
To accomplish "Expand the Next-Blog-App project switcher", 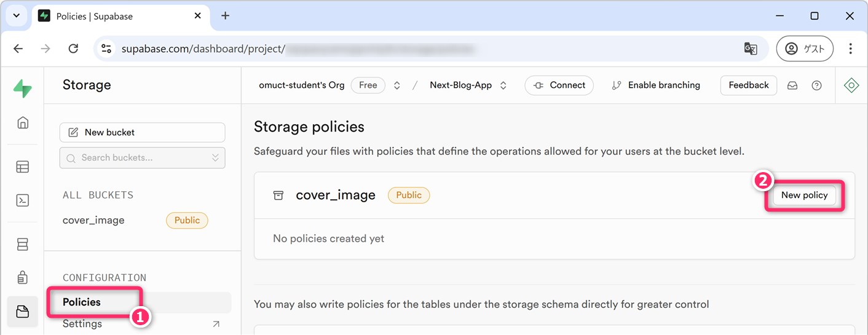I will [503, 85].
